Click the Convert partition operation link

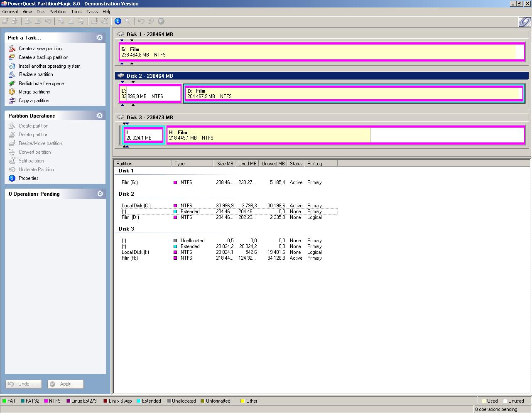(35, 152)
